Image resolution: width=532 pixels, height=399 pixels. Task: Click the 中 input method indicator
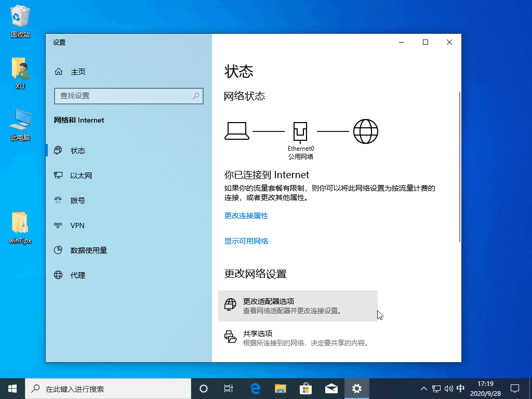460,389
